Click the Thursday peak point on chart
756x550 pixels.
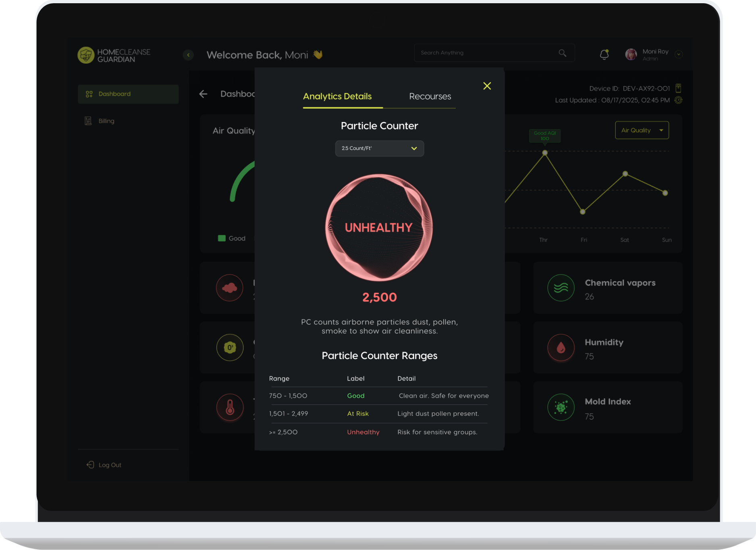point(545,153)
